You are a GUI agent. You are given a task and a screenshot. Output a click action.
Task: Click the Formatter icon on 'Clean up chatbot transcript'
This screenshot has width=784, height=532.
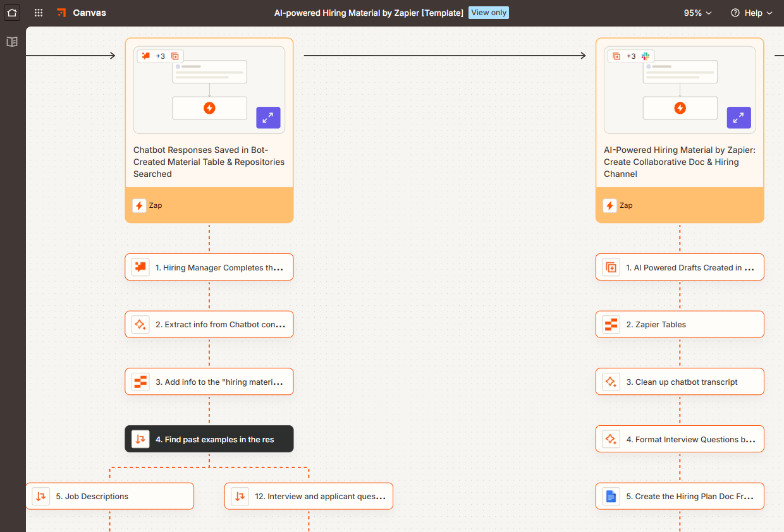click(x=611, y=382)
